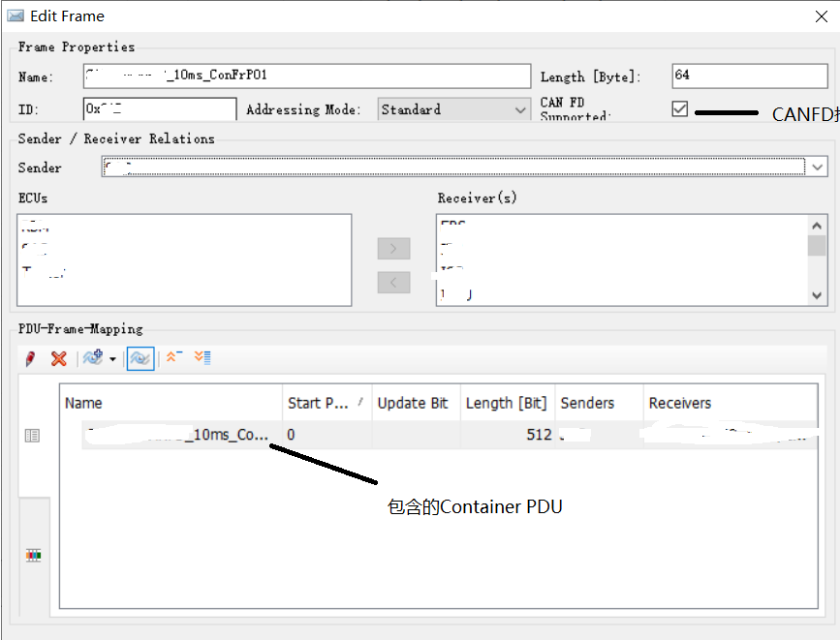Click the Edit Frame window envelope icon

tap(16, 15)
